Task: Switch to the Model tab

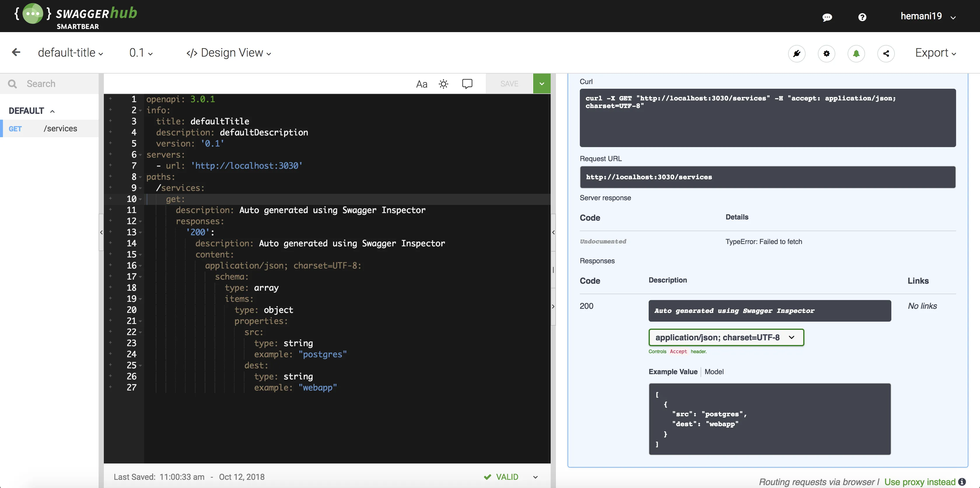Action: click(714, 372)
